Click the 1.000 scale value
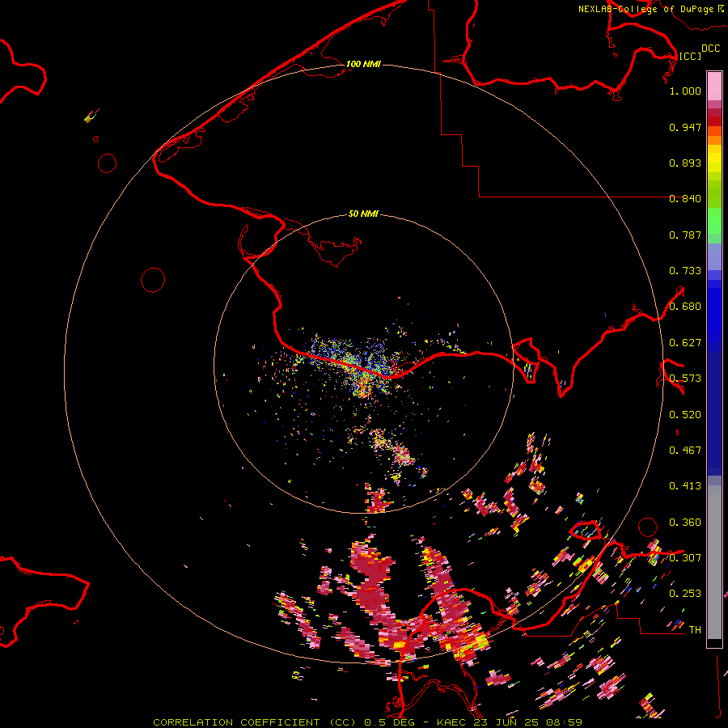 click(x=685, y=91)
